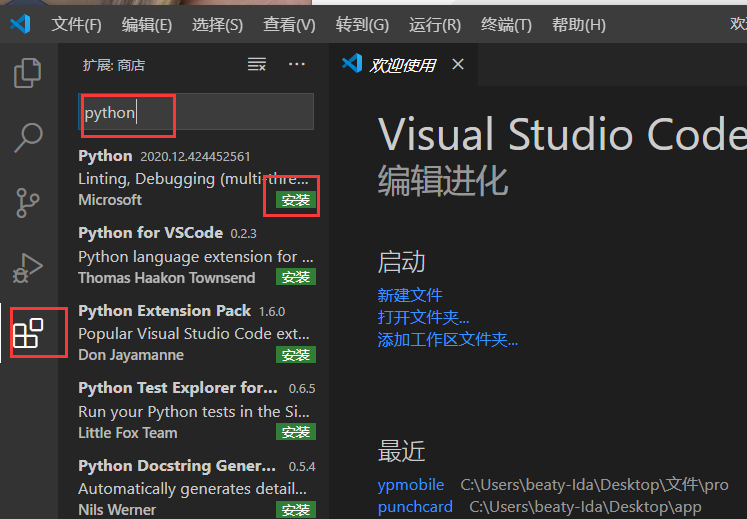Screen dimensions: 747x519
Task: Open the 编辑(E) menu
Action: [147, 24]
